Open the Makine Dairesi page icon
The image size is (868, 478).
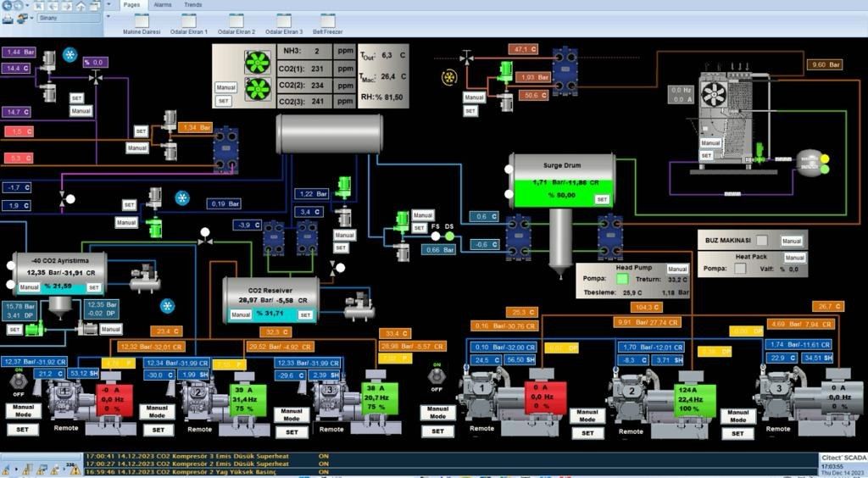pyautogui.click(x=142, y=21)
